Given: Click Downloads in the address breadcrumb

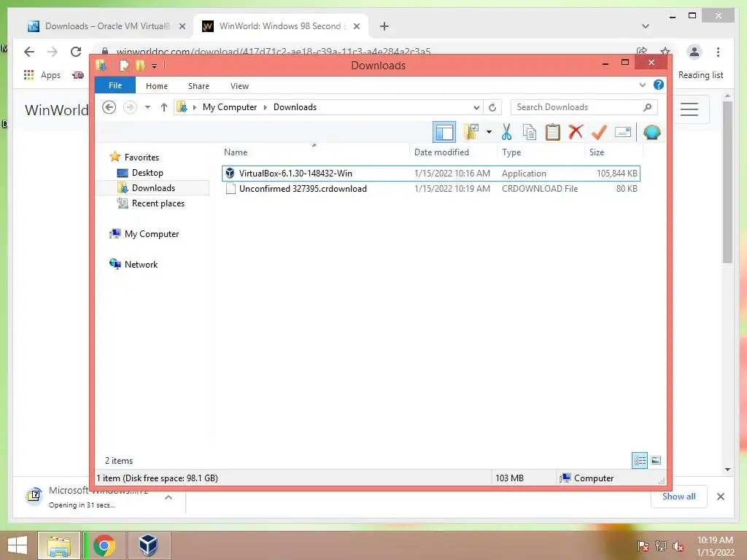Looking at the screenshot, I should 295,107.
